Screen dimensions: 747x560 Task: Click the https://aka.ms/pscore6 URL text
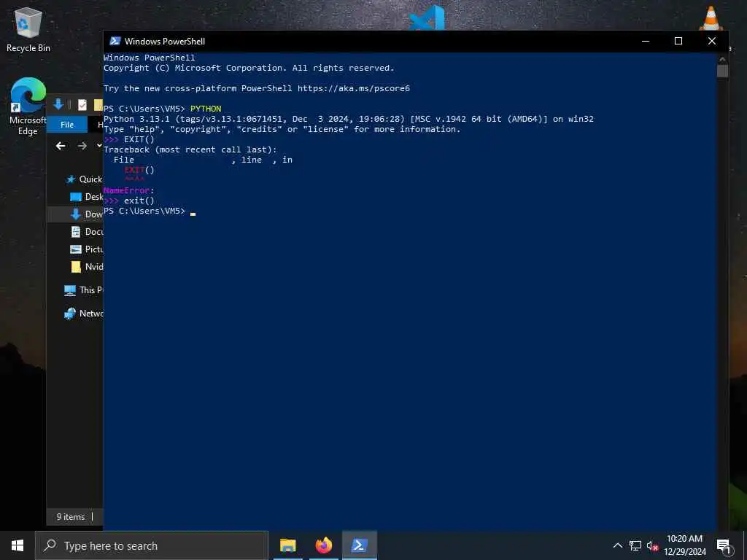[354, 88]
